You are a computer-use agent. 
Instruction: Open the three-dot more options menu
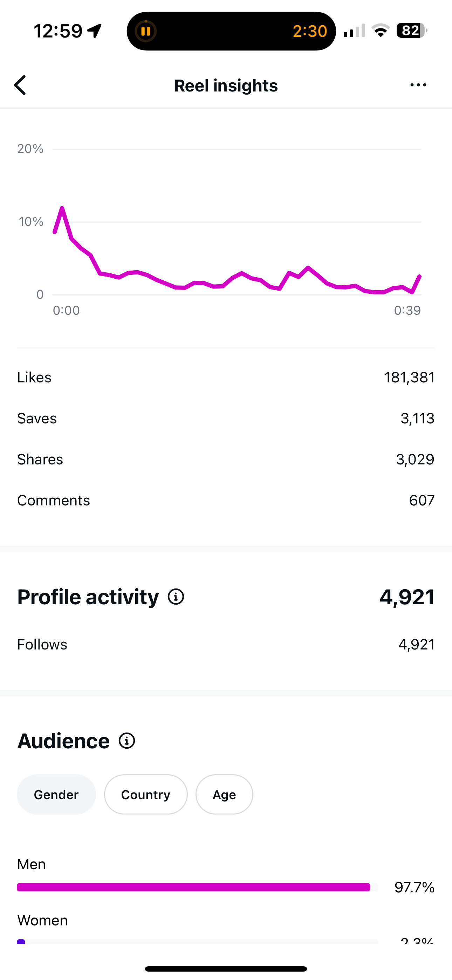click(x=418, y=85)
